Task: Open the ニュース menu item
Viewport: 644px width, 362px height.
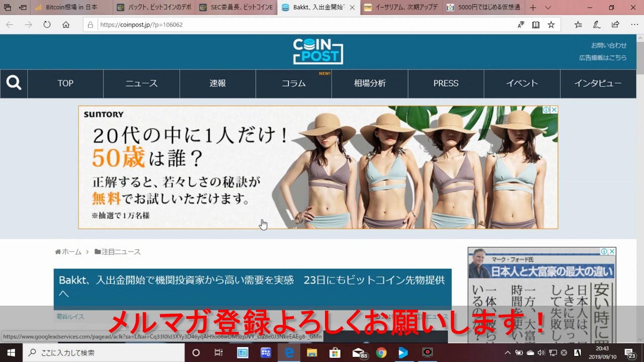Action: tap(141, 83)
